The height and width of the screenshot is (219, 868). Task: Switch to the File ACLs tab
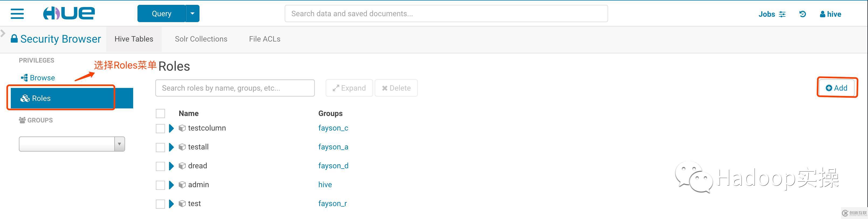(264, 39)
